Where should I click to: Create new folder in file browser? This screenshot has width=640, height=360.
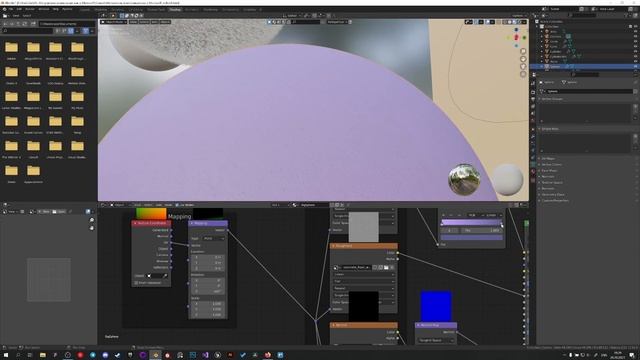click(x=33, y=24)
